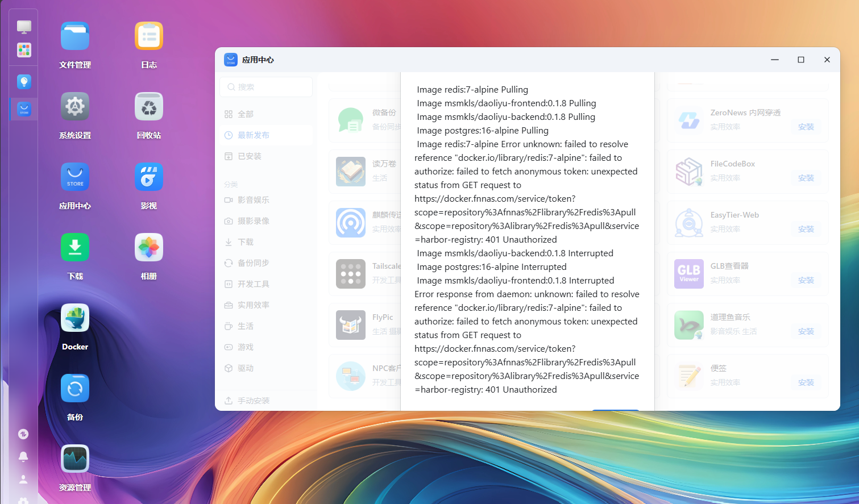Click the 微备份 app icon

(351, 120)
